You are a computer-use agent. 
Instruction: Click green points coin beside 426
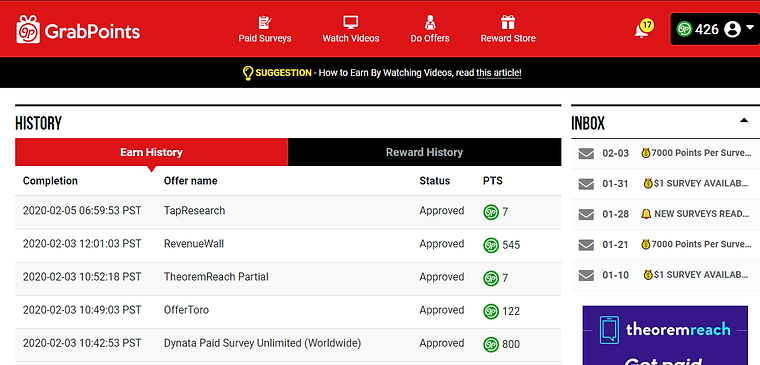684,30
